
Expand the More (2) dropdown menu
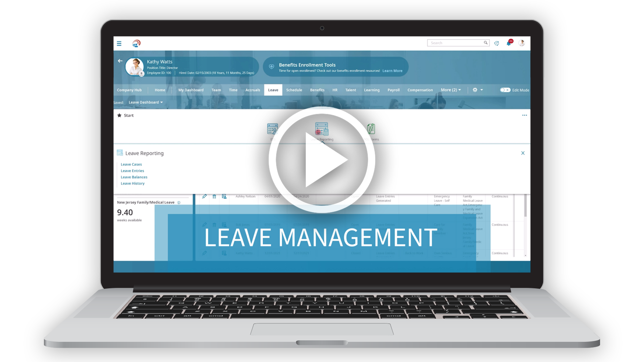pyautogui.click(x=449, y=90)
